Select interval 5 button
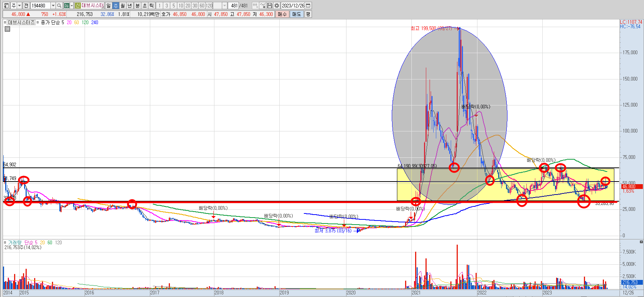 tap(174, 6)
